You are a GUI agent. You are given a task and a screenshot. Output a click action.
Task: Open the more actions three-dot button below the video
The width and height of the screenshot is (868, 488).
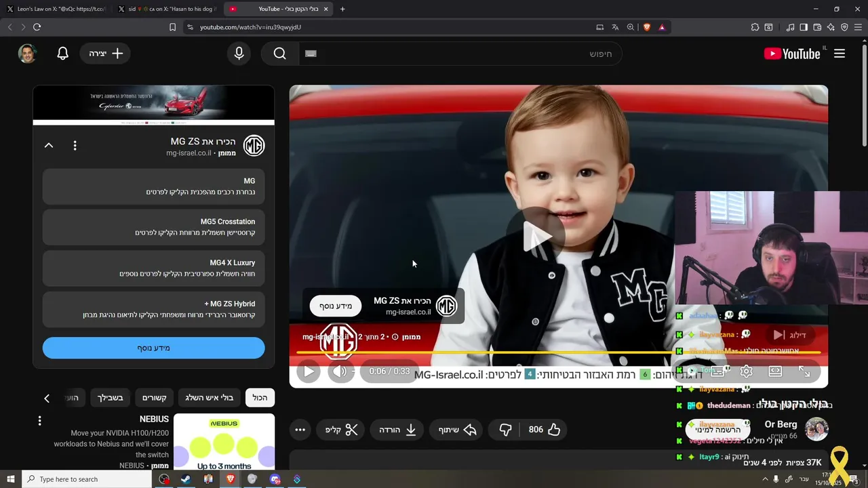[300, 430]
